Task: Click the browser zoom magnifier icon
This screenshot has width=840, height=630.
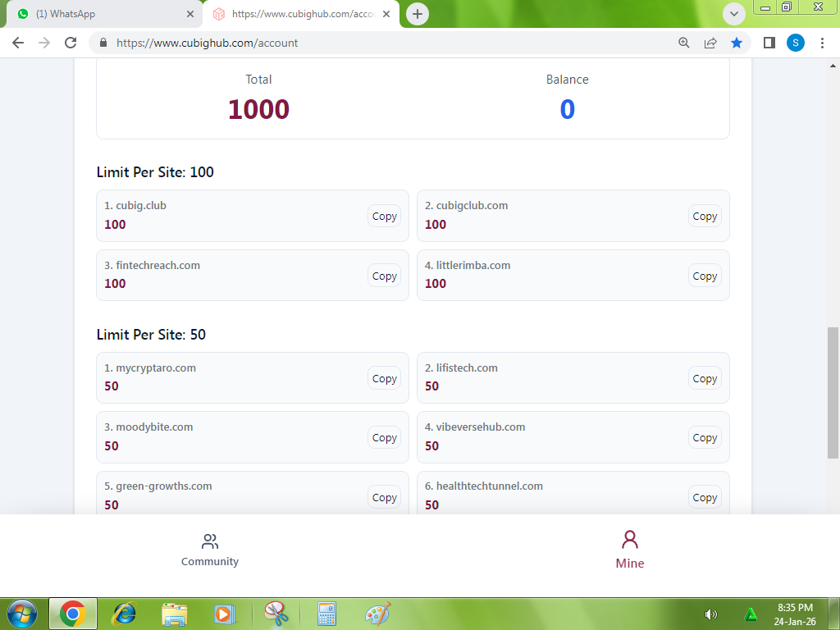Action: point(684,43)
